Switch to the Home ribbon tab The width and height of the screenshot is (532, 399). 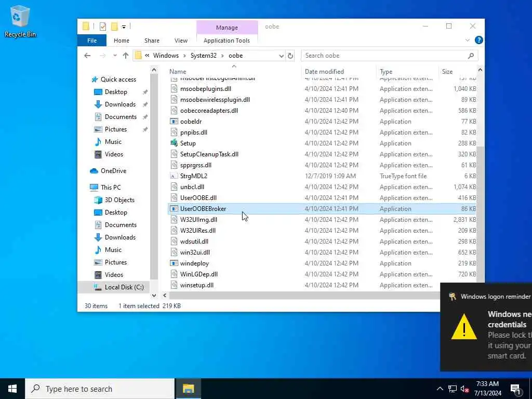point(122,41)
